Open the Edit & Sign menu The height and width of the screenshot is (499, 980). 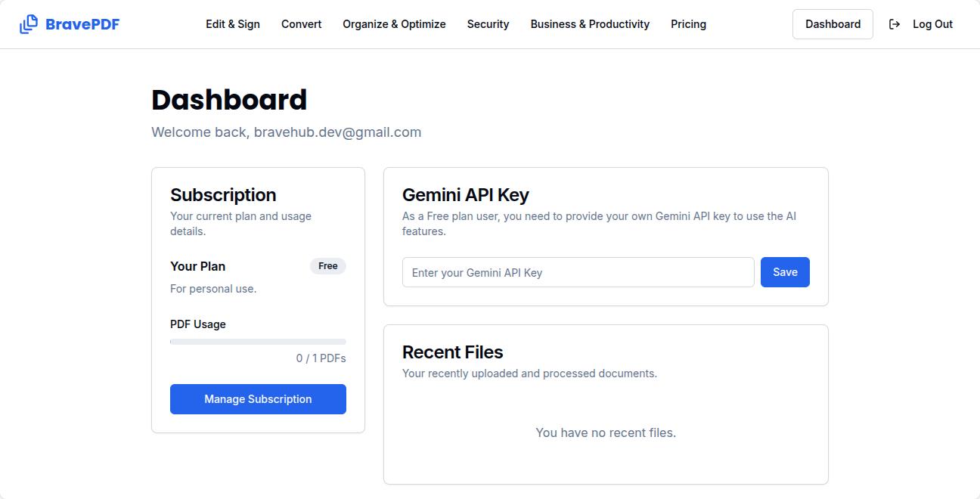(233, 24)
